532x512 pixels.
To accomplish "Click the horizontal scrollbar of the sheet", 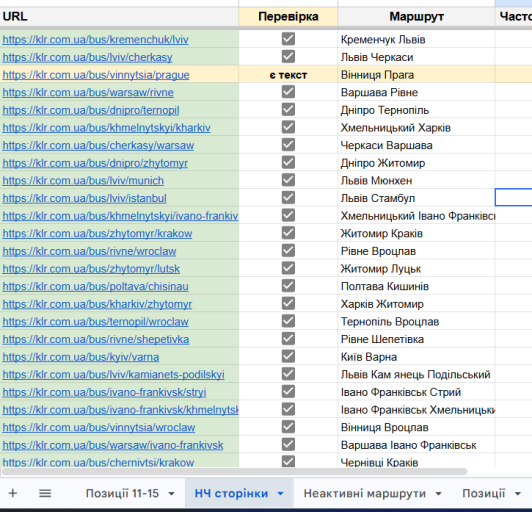I will pos(234,471).
